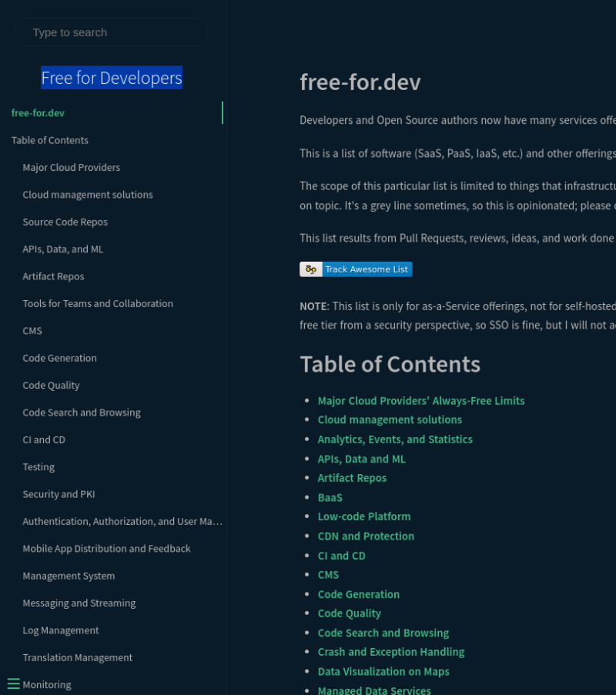Open Low-code Platform link
The height and width of the screenshot is (695, 616).
coord(364,516)
